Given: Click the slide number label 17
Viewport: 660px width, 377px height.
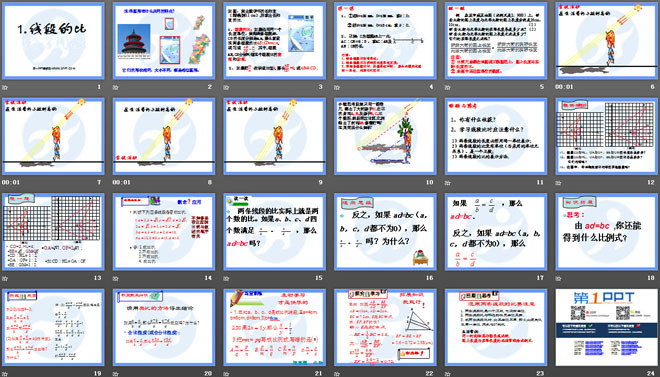Looking at the screenshot, I should 540,278.
